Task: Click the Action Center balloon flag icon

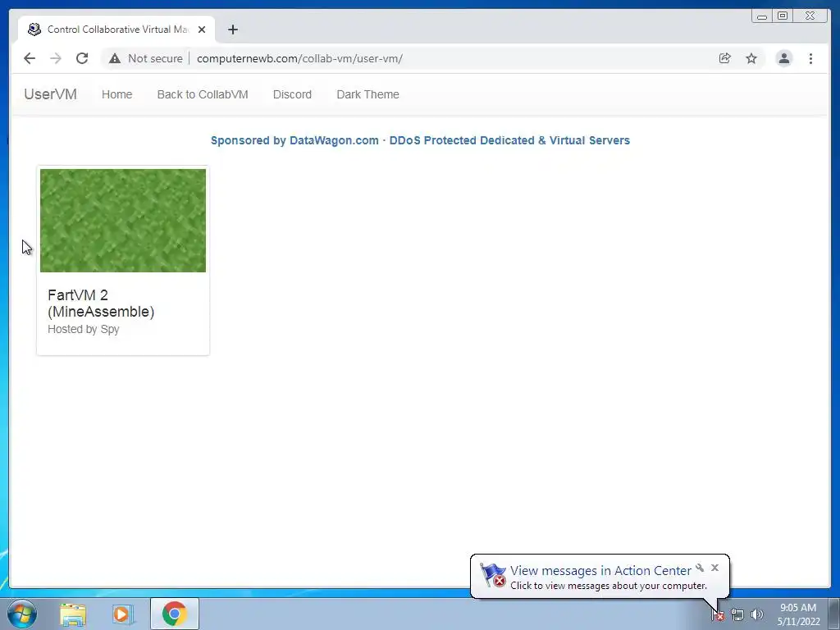Action: tap(492, 575)
